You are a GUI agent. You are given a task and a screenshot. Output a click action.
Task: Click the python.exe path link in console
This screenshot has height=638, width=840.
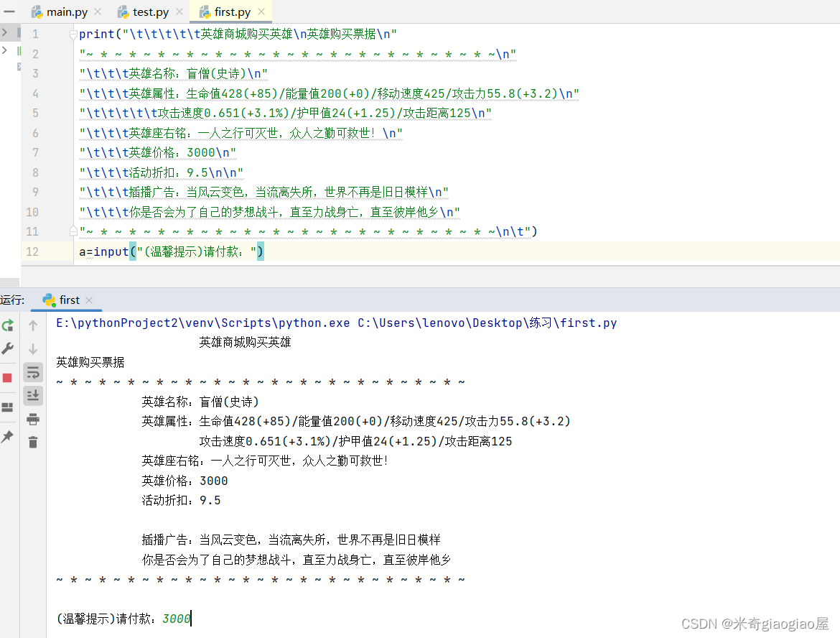coord(203,323)
